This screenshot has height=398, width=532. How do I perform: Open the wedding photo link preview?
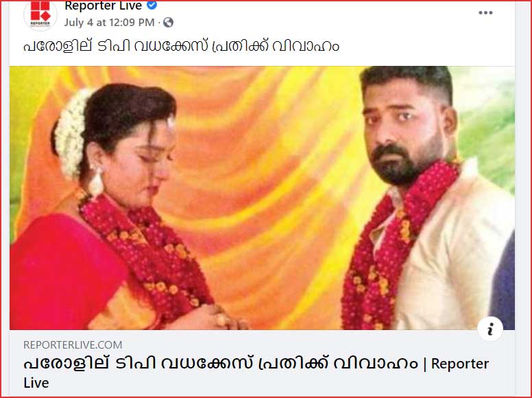(262, 198)
